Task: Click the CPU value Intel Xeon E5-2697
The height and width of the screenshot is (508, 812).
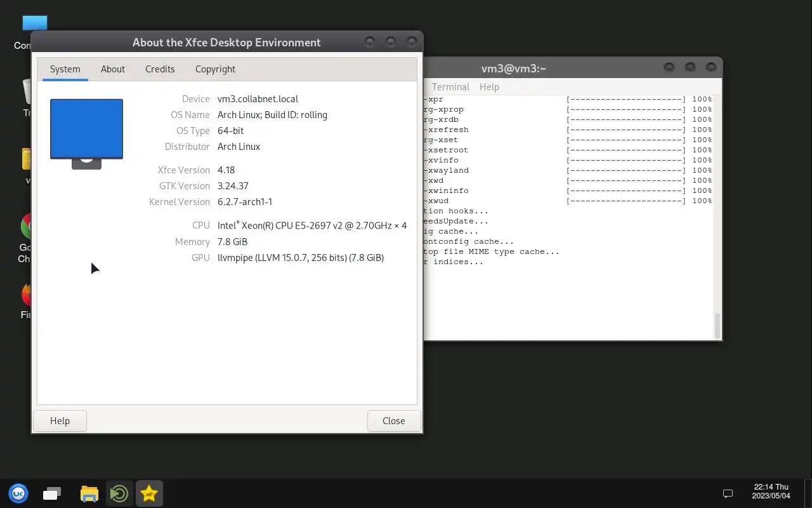Action: (312, 225)
